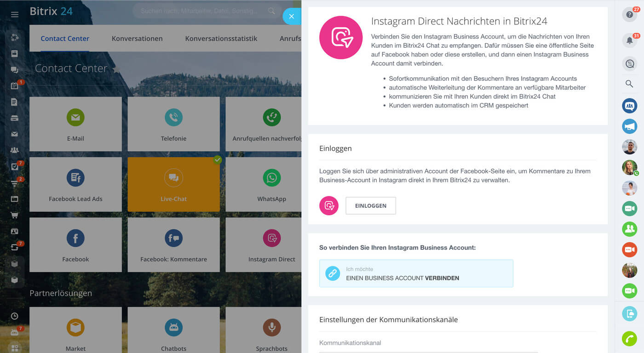Open the Sprachbots tile
This screenshot has width=644, height=353.
[x=264, y=330]
